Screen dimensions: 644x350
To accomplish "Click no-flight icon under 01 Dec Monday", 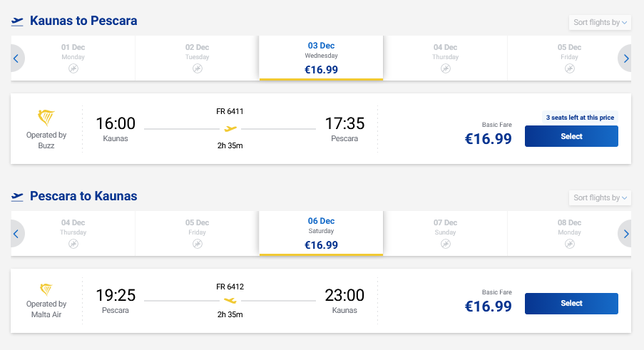I will [73, 68].
